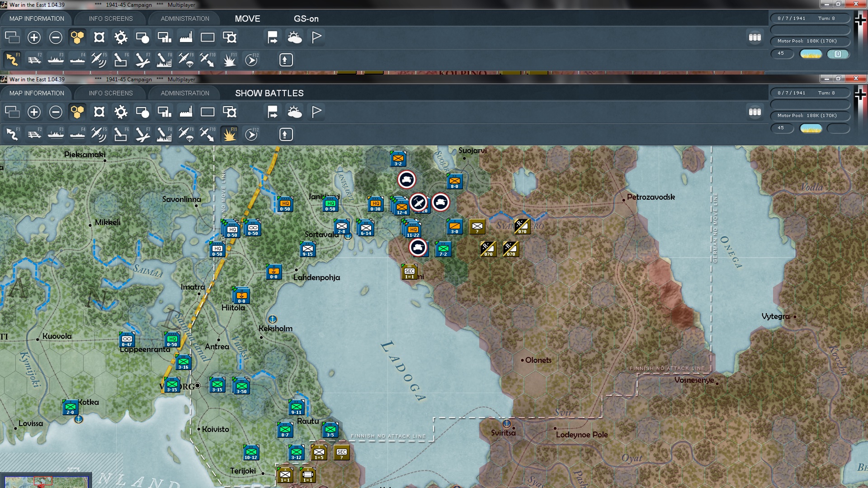Click four-pointed frame icon in SHOW BATTLES window

(99, 112)
